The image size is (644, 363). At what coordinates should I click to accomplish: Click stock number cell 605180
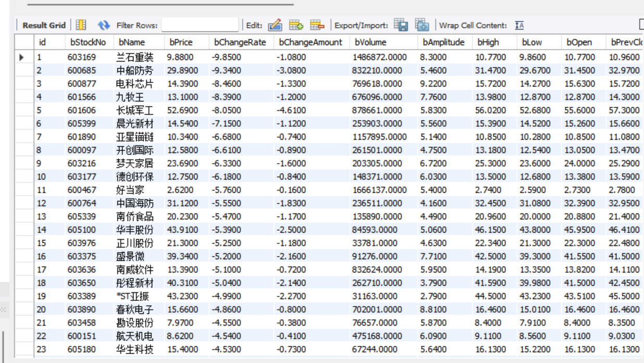coord(82,349)
